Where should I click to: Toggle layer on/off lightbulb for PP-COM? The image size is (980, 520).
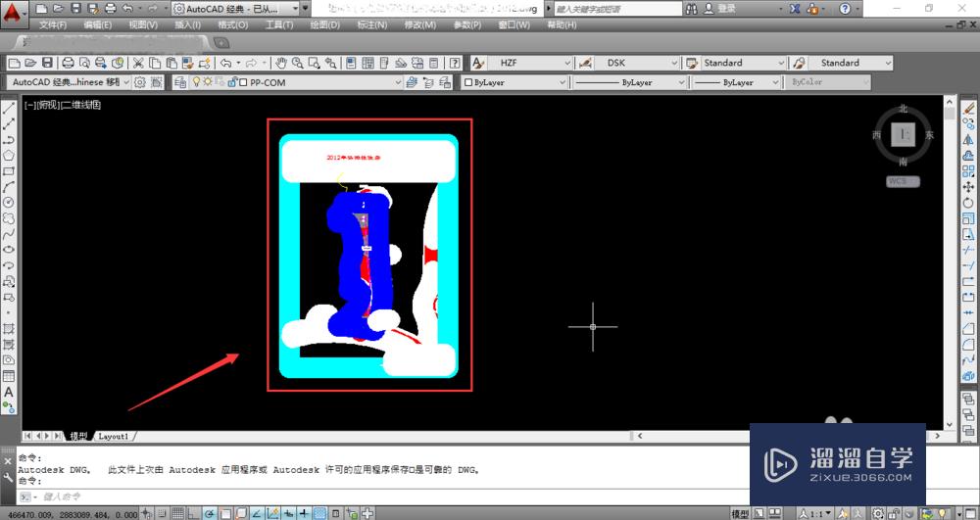(196, 82)
